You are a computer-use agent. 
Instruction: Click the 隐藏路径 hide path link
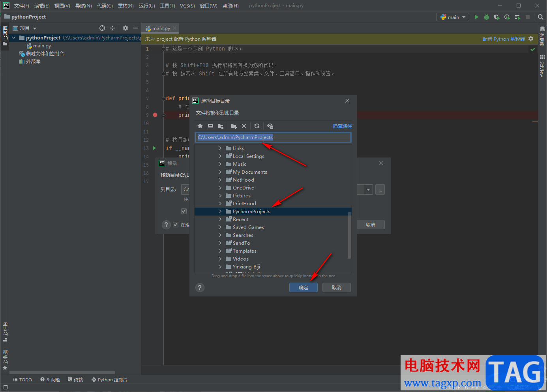point(342,126)
